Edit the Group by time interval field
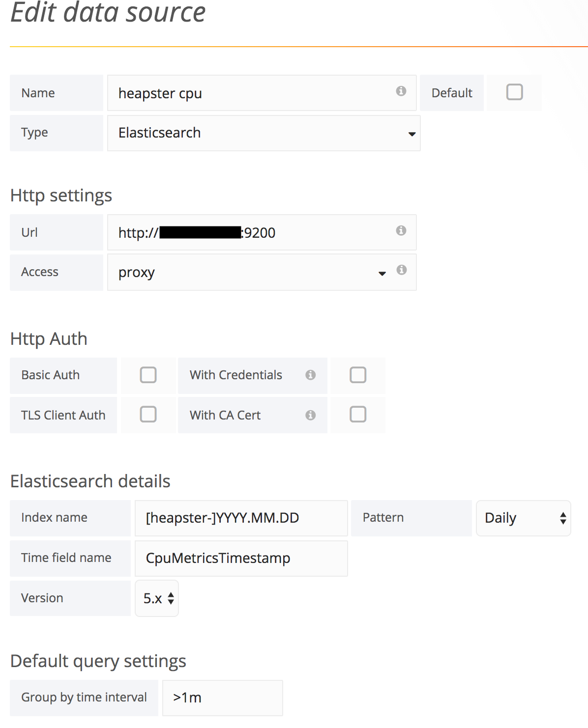Viewport: 588px width, 728px height. 222,698
